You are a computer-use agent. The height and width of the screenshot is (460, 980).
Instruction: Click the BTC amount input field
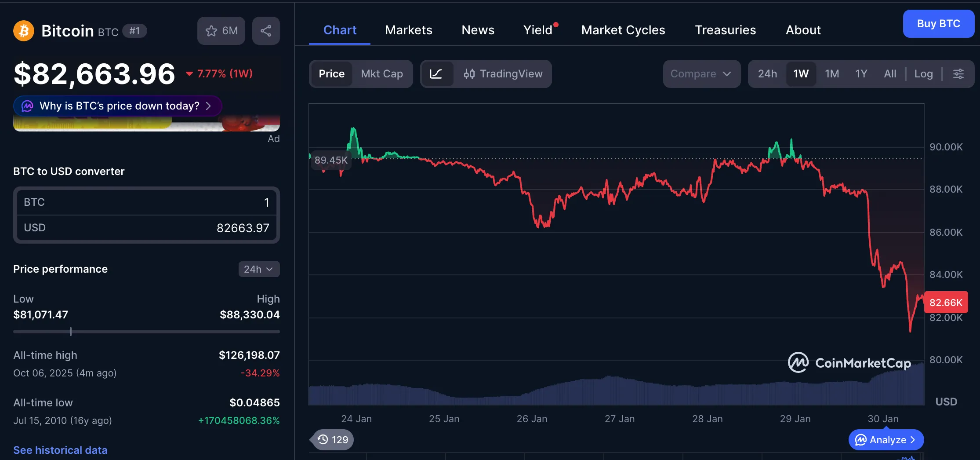pyautogui.click(x=146, y=202)
